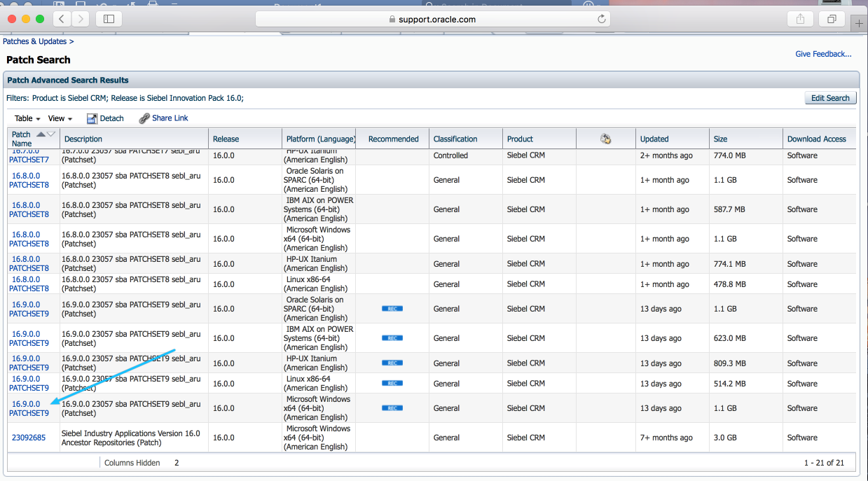
Task: Add a new Safari tab with plus button
Action: pyautogui.click(x=860, y=23)
